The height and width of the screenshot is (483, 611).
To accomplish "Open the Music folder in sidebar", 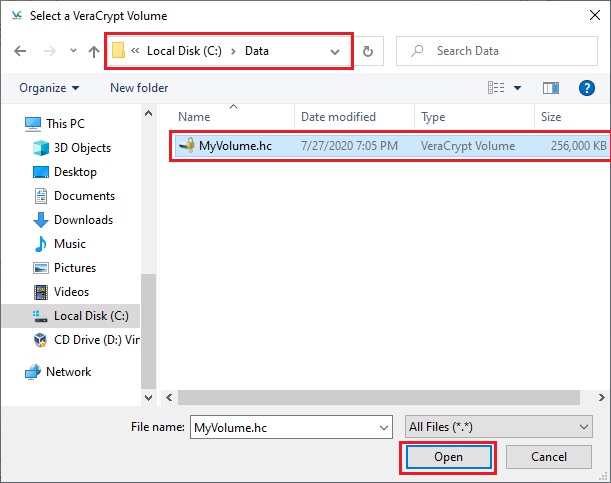I will (x=71, y=244).
